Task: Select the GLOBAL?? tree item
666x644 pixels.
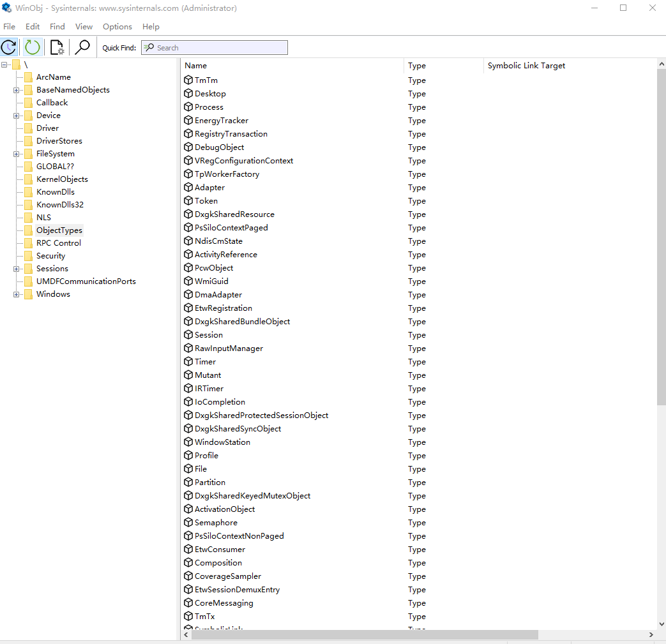Action: 55,167
